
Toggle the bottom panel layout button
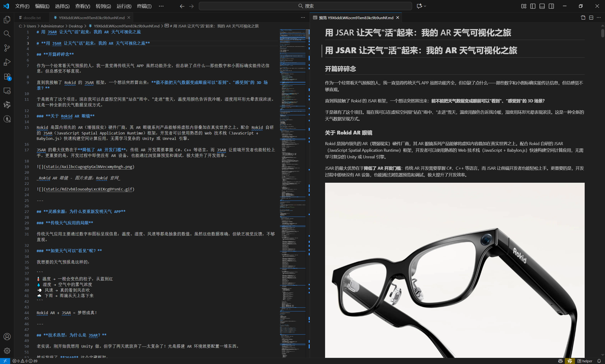click(x=542, y=6)
